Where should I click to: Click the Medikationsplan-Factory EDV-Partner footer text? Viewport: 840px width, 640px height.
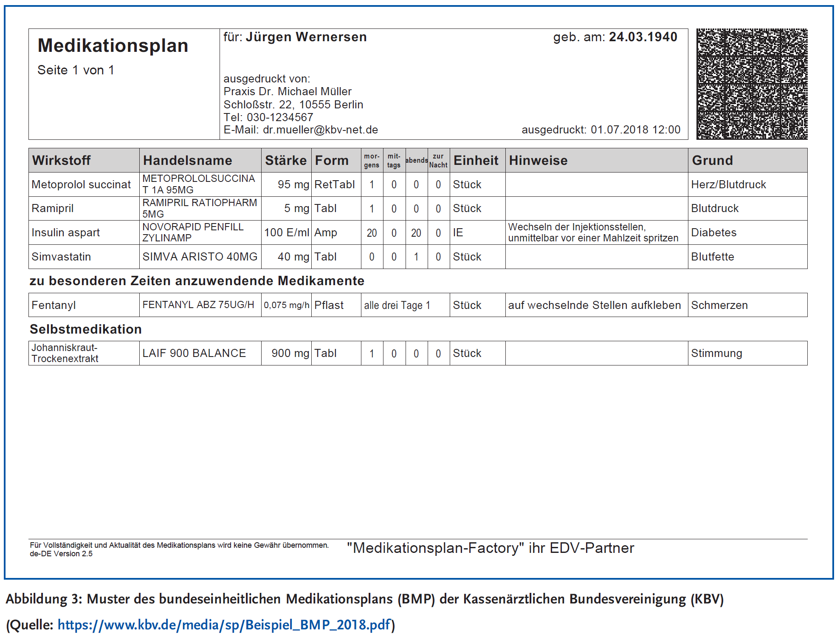point(490,548)
